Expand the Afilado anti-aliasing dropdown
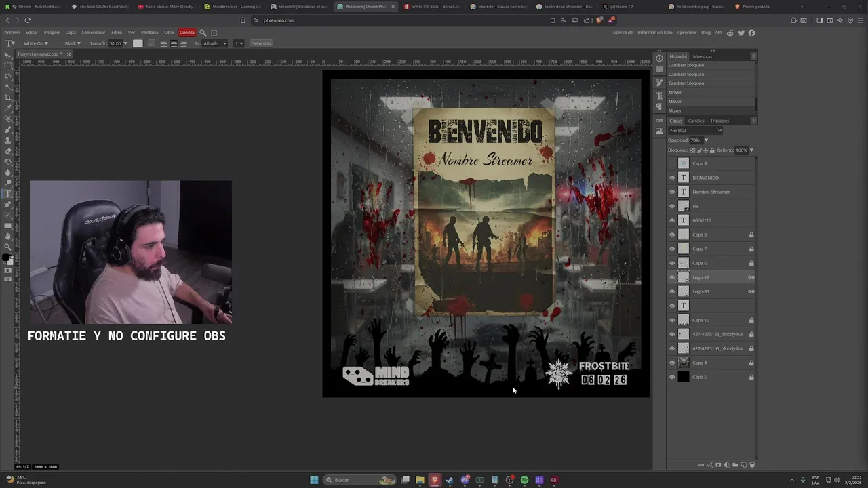868x488 pixels. [x=215, y=43]
